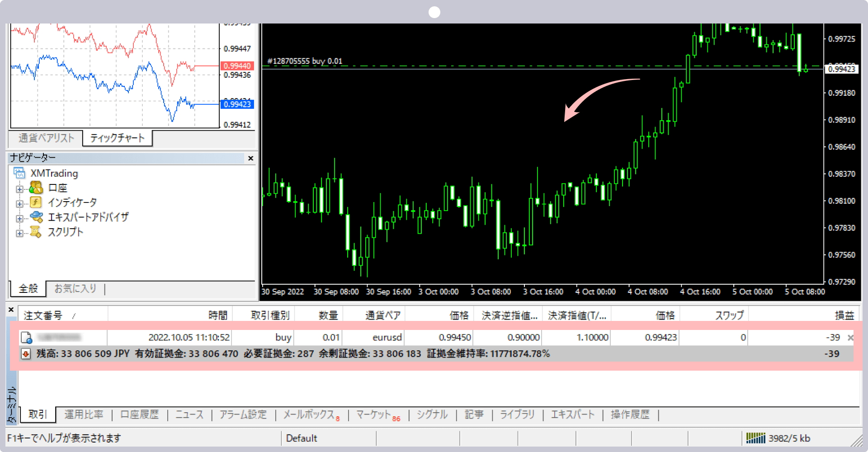This screenshot has height=452, width=868.
Task: Click the connection status bars icon
Action: 755,438
